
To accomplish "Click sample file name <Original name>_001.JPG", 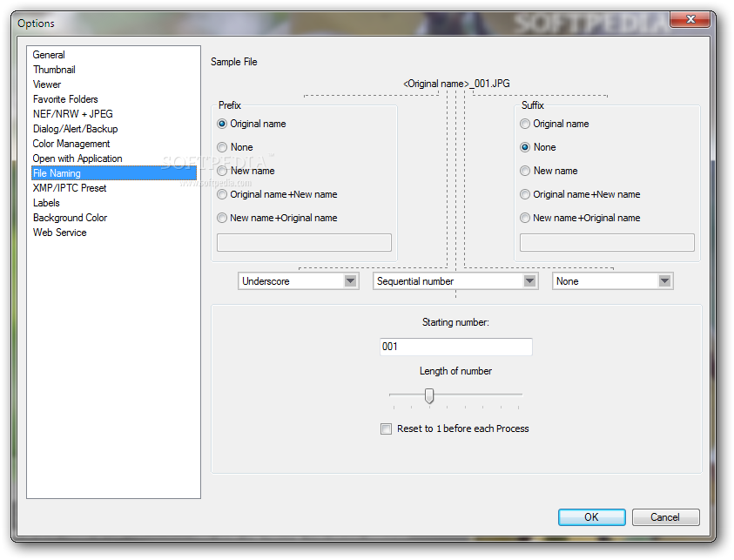I will (456, 84).
